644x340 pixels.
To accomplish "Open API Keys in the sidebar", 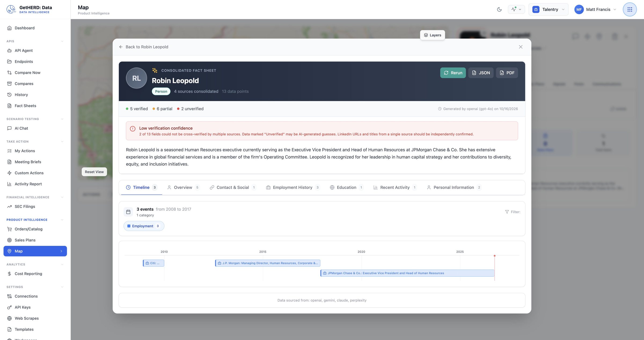I will 35,307.
